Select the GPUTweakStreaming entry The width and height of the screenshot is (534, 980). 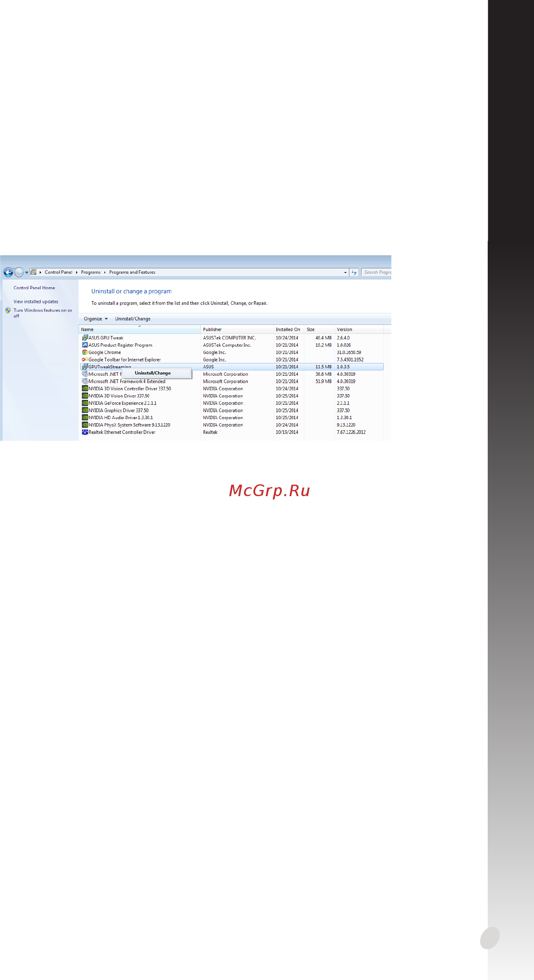[232, 367]
